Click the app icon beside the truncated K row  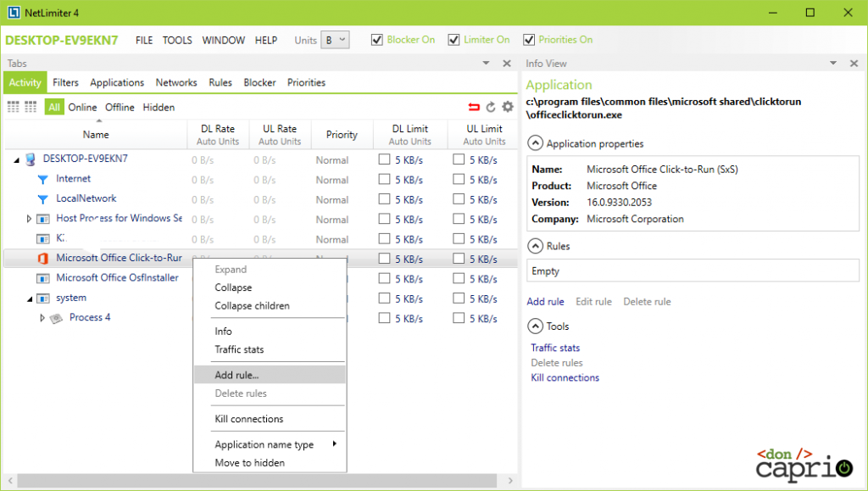pos(42,239)
